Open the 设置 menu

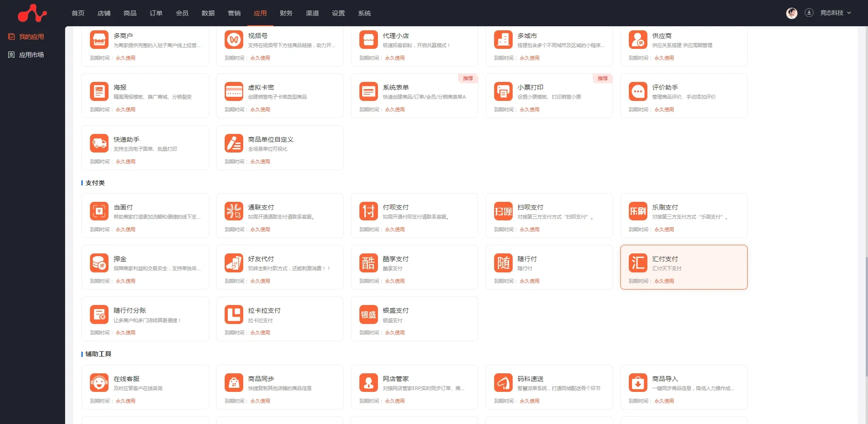pyautogui.click(x=338, y=13)
